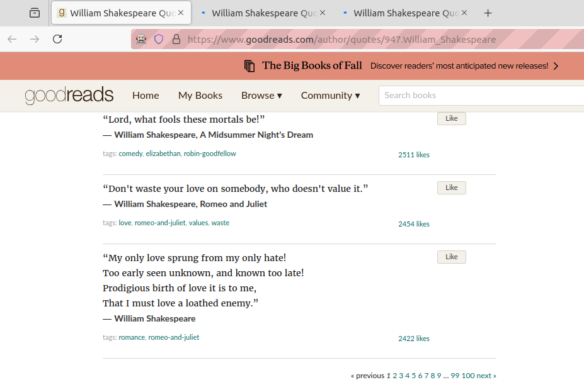Click the books icon in the Fall banner
The image size is (584, 392).
pyautogui.click(x=249, y=65)
